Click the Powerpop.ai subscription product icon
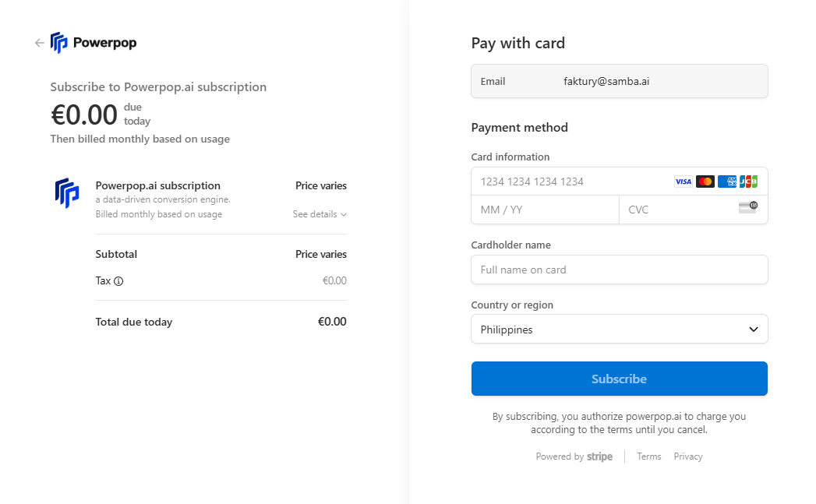This screenshot has height=504, width=816. [67, 192]
